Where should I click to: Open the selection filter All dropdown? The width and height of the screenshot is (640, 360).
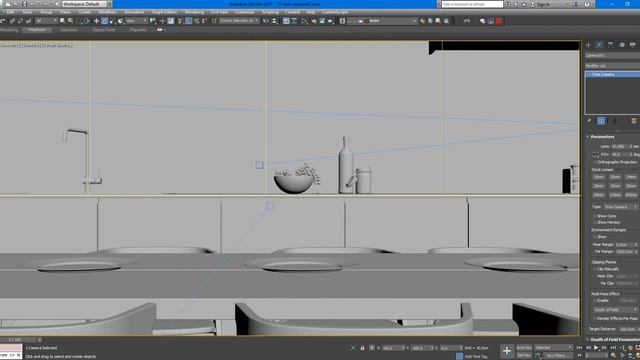click(46, 20)
